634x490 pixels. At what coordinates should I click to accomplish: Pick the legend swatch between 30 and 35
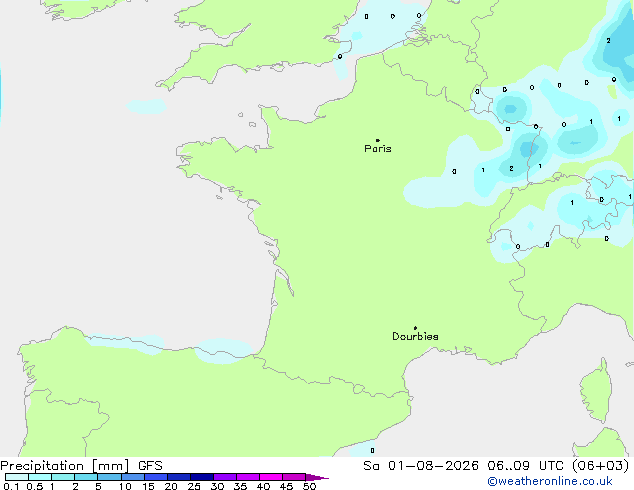point(225,477)
